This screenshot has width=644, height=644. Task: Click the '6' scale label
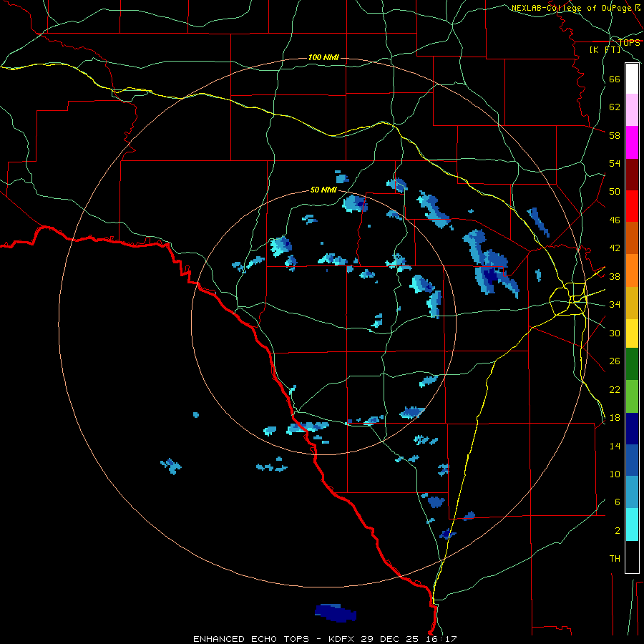(617, 502)
